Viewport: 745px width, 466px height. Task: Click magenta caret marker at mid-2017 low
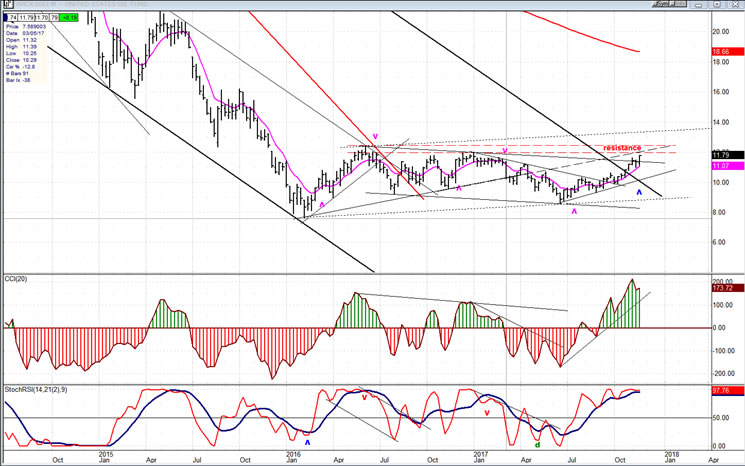pyautogui.click(x=574, y=211)
